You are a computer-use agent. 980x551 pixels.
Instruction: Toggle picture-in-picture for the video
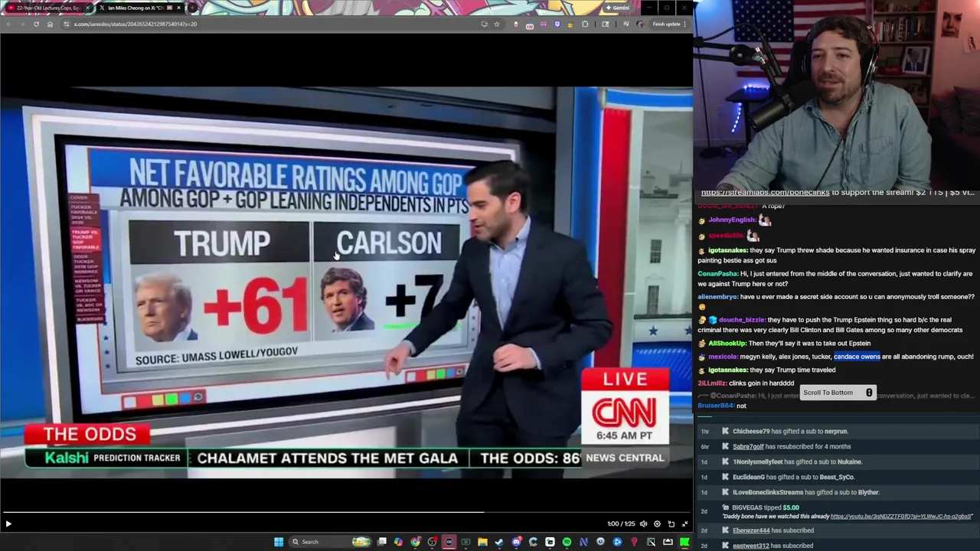pyautogui.click(x=671, y=523)
